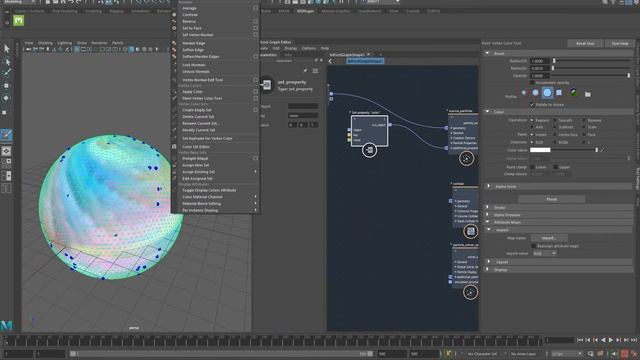Activate the highlighted Paint Vertex Color brush tool
The height and width of the screenshot is (360, 640).
7,135
